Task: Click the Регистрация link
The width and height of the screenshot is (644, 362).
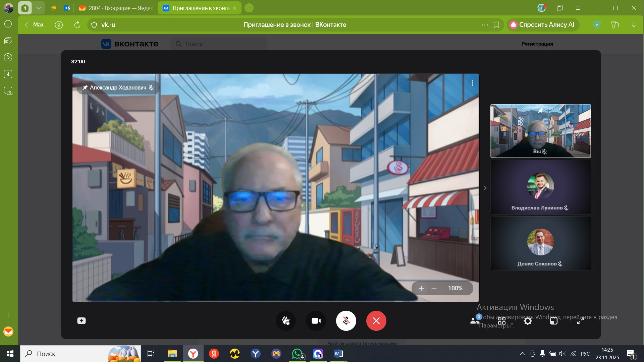Action: 537,44
